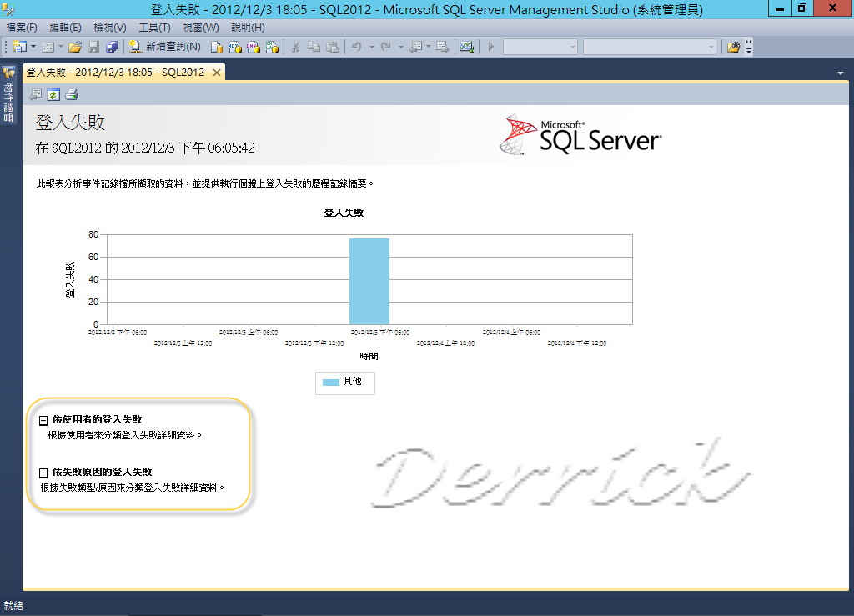
Task: Restore down the Management Studio window
Action: coord(802,8)
